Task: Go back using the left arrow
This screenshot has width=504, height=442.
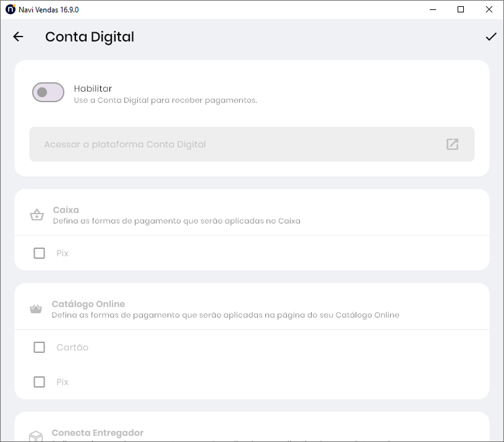Action: tap(18, 37)
